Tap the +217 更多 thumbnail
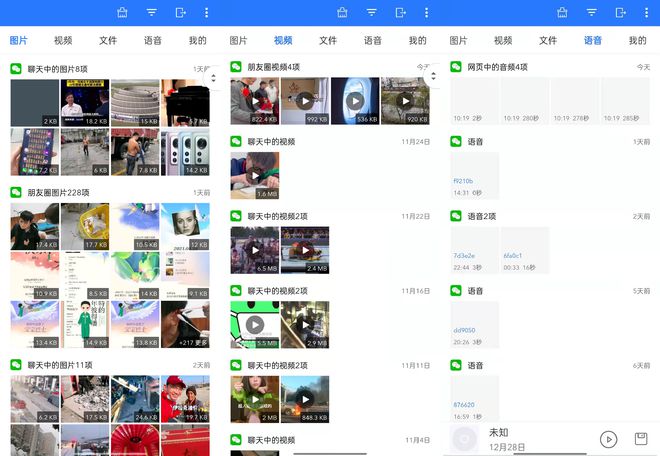 click(x=185, y=324)
